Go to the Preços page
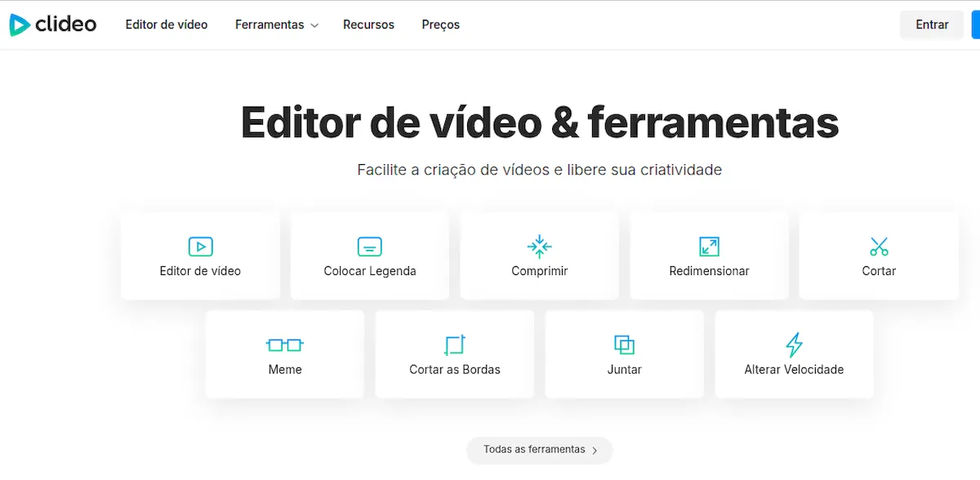Screen dimensions: 980x480 pyautogui.click(x=441, y=24)
